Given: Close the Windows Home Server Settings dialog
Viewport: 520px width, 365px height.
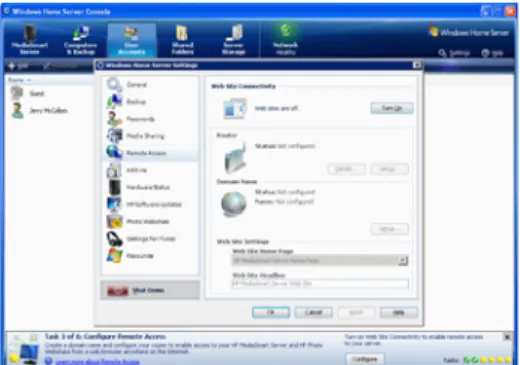Looking at the screenshot, I should point(417,65).
